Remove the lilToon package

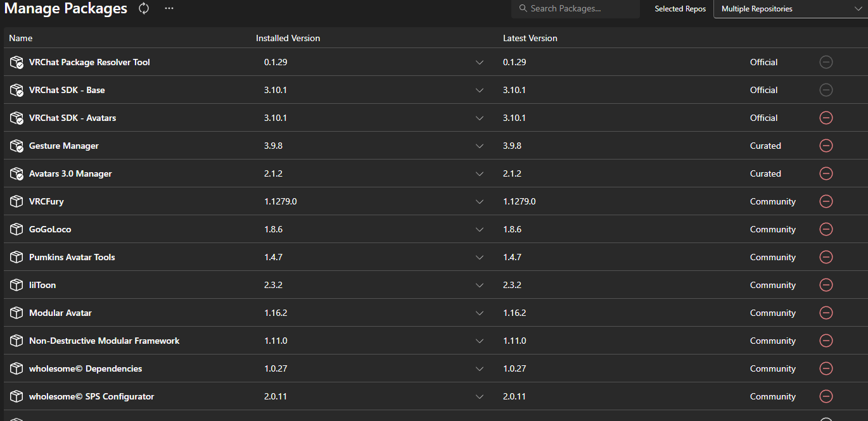pyautogui.click(x=826, y=285)
